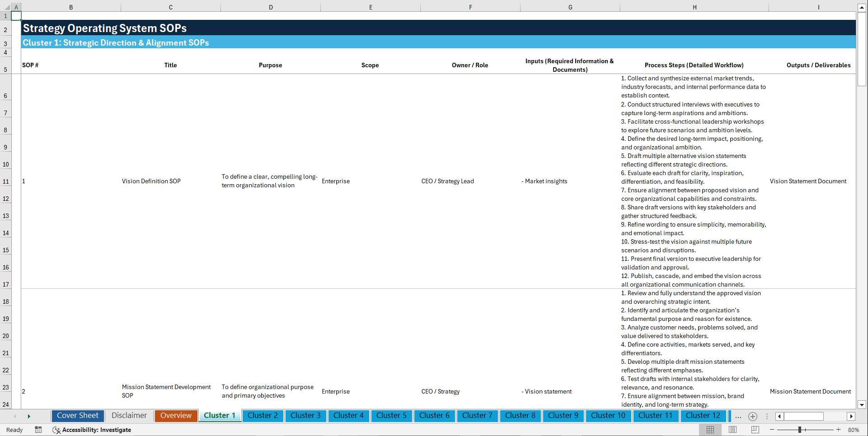
Task: Open the Cluster 3 sheet tab
Action: 305,416
